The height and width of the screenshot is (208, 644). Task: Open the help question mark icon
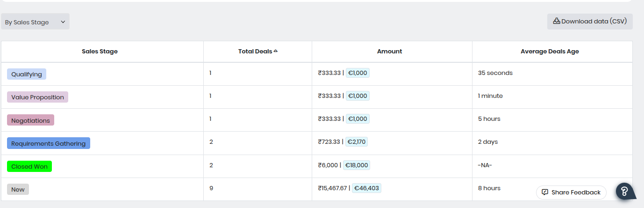624,191
